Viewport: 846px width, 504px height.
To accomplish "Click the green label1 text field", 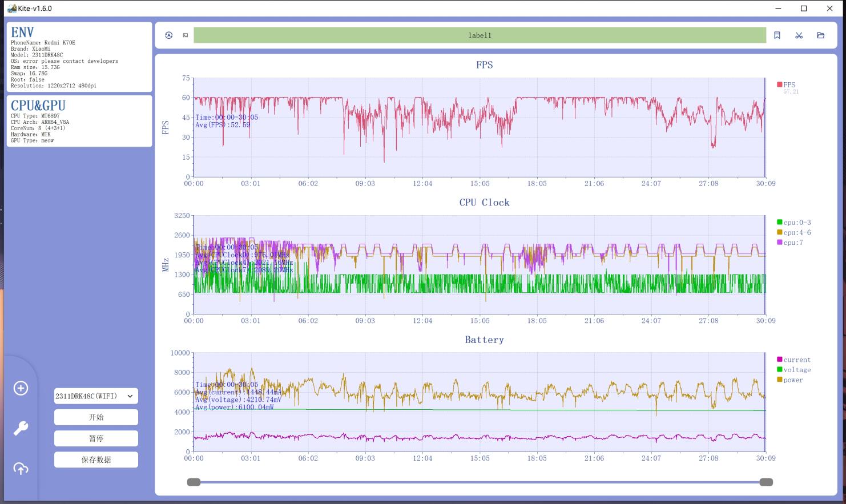I will coord(480,35).
